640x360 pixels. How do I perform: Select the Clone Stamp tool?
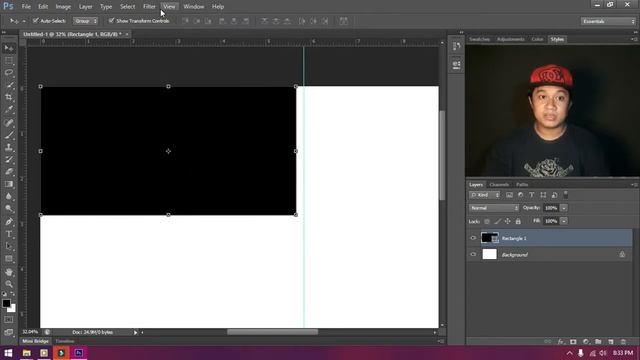[9, 147]
